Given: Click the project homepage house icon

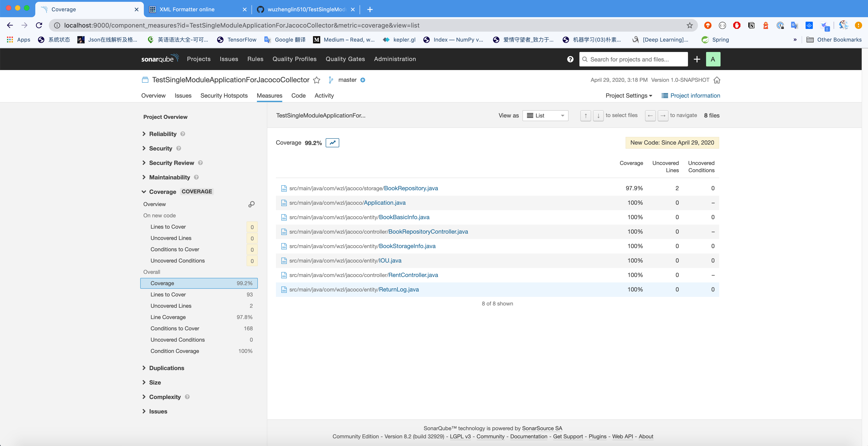Looking at the screenshot, I should [717, 80].
